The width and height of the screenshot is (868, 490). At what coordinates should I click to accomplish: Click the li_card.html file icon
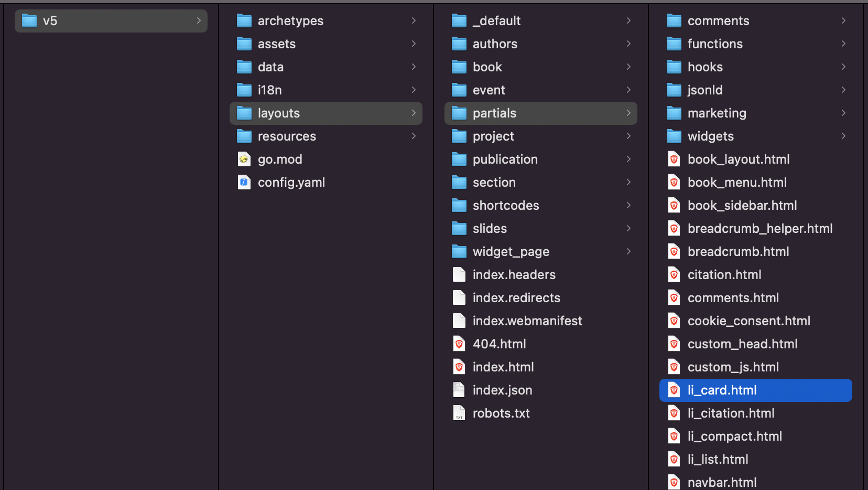pos(674,390)
